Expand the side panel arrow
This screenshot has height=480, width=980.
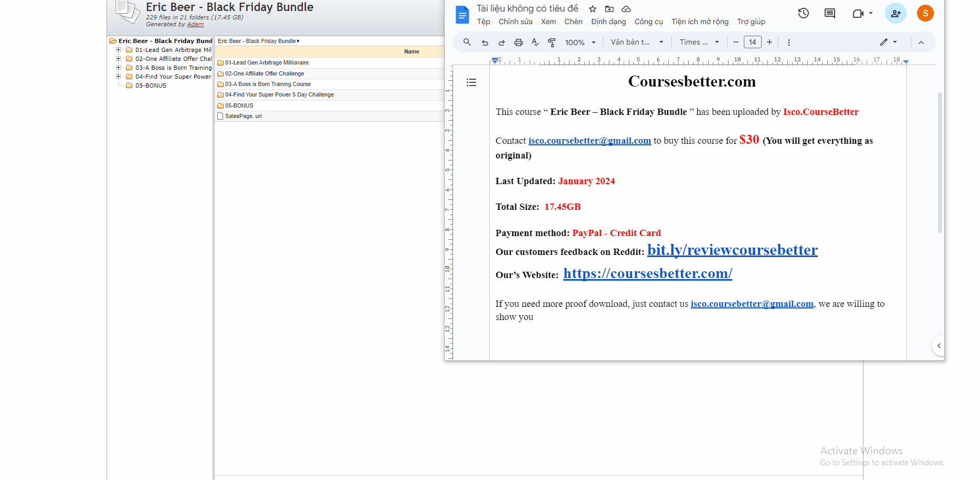939,346
